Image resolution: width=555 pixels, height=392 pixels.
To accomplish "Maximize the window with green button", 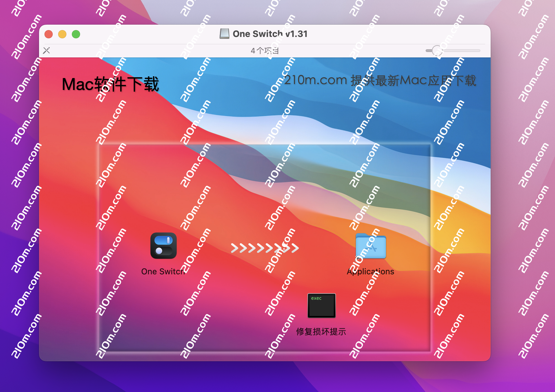I will tap(76, 34).
